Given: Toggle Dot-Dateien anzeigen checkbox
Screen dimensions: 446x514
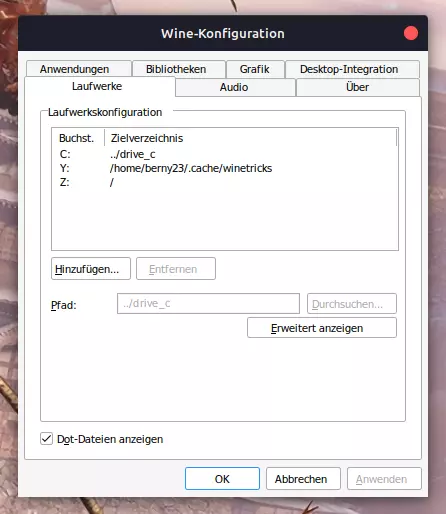Looking at the screenshot, I should [46, 439].
